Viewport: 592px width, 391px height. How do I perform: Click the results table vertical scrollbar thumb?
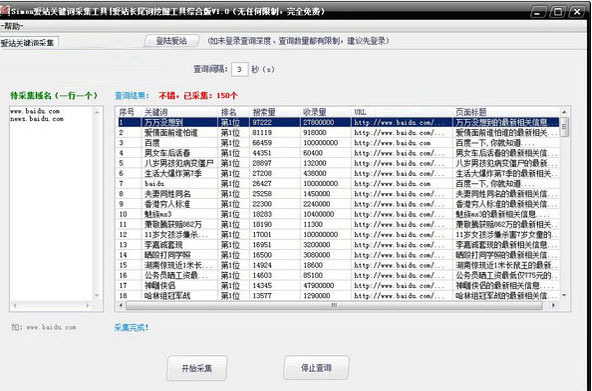click(564, 127)
